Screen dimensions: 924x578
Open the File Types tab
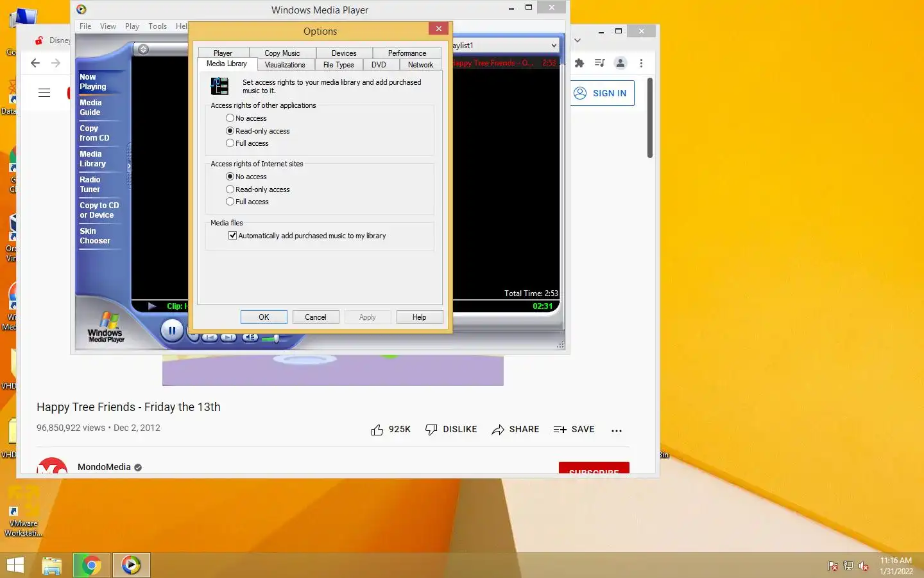click(338, 65)
